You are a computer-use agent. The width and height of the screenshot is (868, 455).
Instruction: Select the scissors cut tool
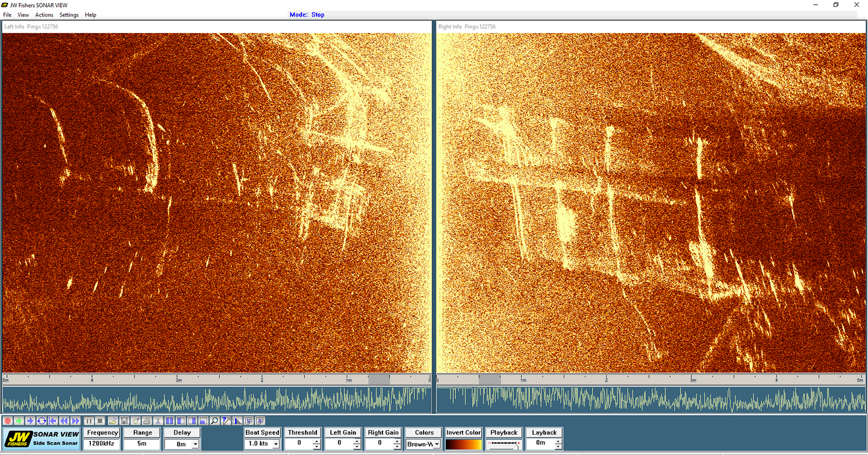click(158, 421)
